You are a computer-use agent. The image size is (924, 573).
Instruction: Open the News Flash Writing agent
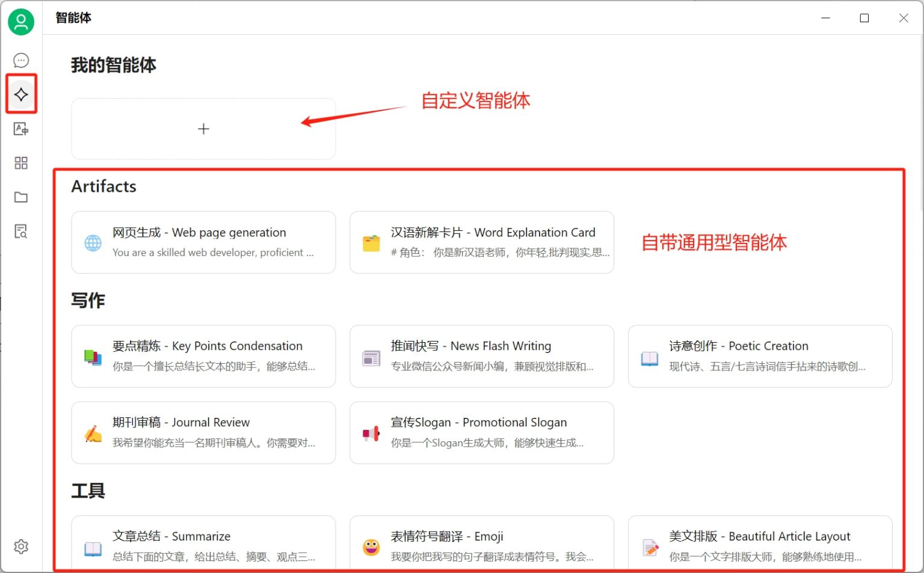click(481, 356)
